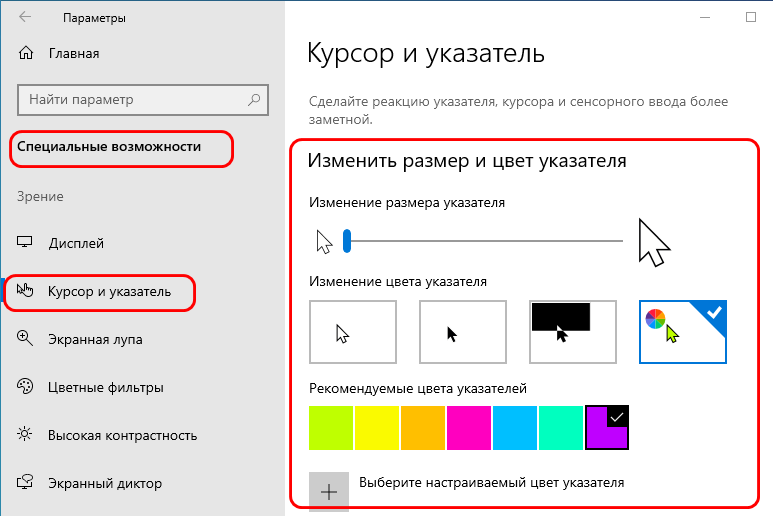Click the Изменить размер и цвет указателя heading
Image resolution: width=773 pixels, height=516 pixels.
coord(467,161)
